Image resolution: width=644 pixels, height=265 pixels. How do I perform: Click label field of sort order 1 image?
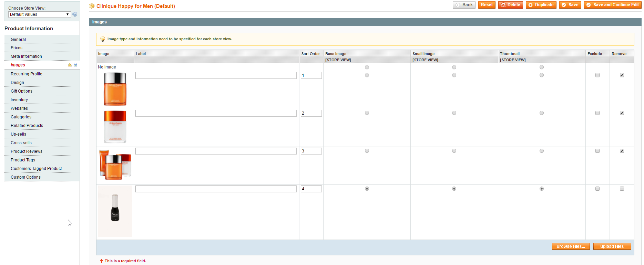pyautogui.click(x=216, y=75)
